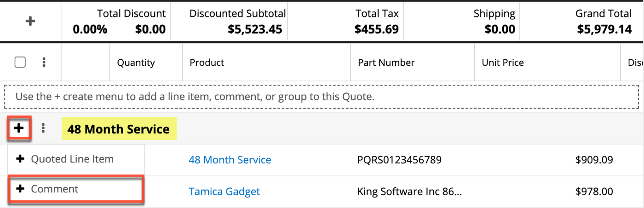Click the 48 Month Service group plus icon
Viewport: 644px width, 208px height.
tap(19, 128)
